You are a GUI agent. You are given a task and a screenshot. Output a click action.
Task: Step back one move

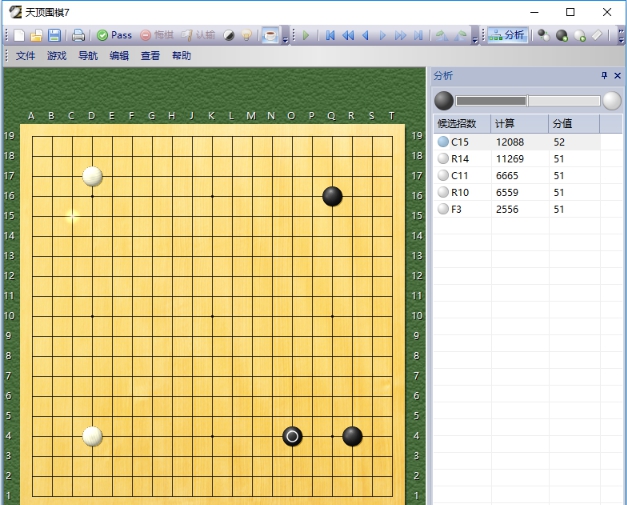[x=365, y=36]
